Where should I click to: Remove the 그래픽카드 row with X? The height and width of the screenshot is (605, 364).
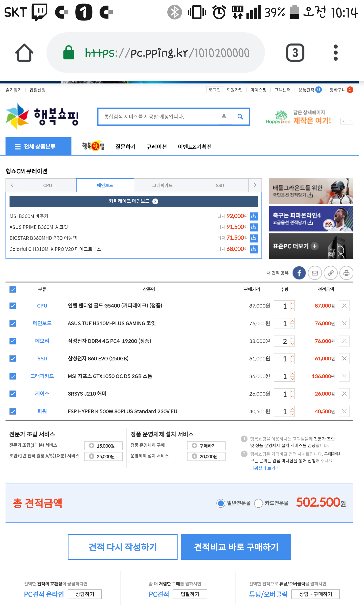344,376
